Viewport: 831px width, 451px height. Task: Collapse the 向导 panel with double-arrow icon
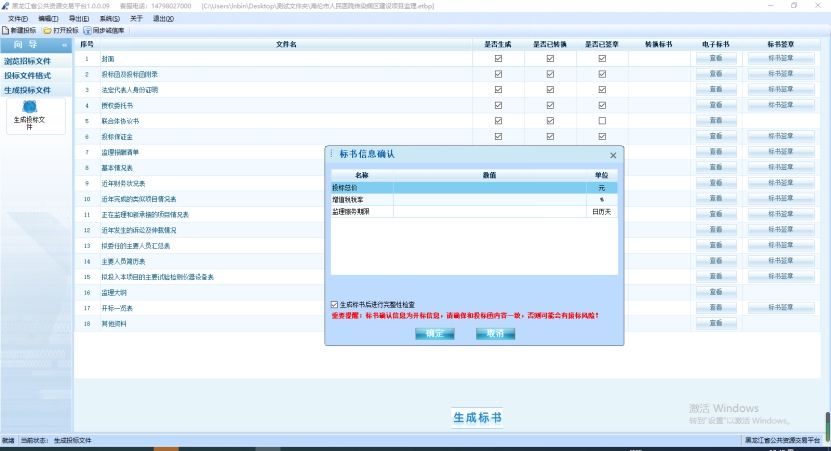click(65, 45)
